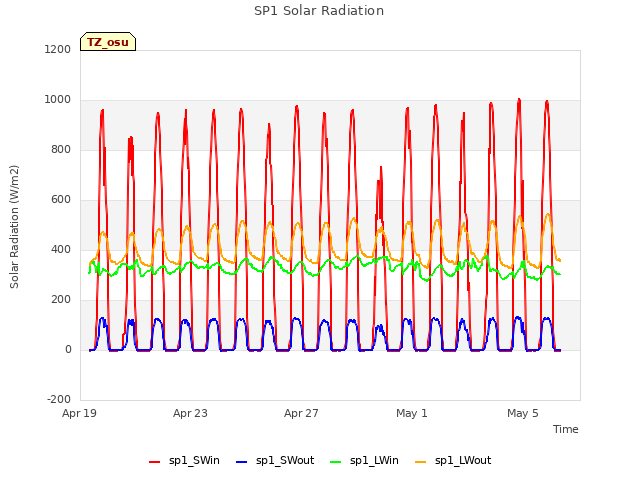Click the Solar Radiation (W/m2) axis title

[x=14, y=227]
